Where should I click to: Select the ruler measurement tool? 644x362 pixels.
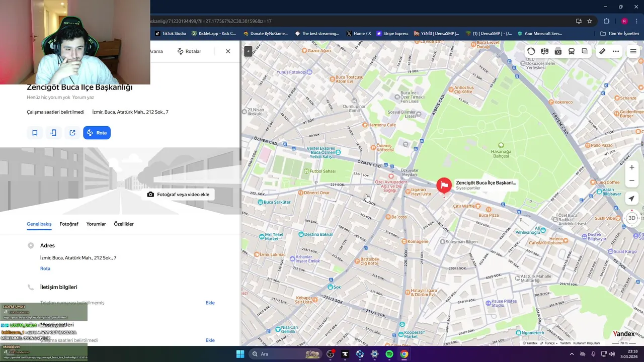(x=602, y=51)
